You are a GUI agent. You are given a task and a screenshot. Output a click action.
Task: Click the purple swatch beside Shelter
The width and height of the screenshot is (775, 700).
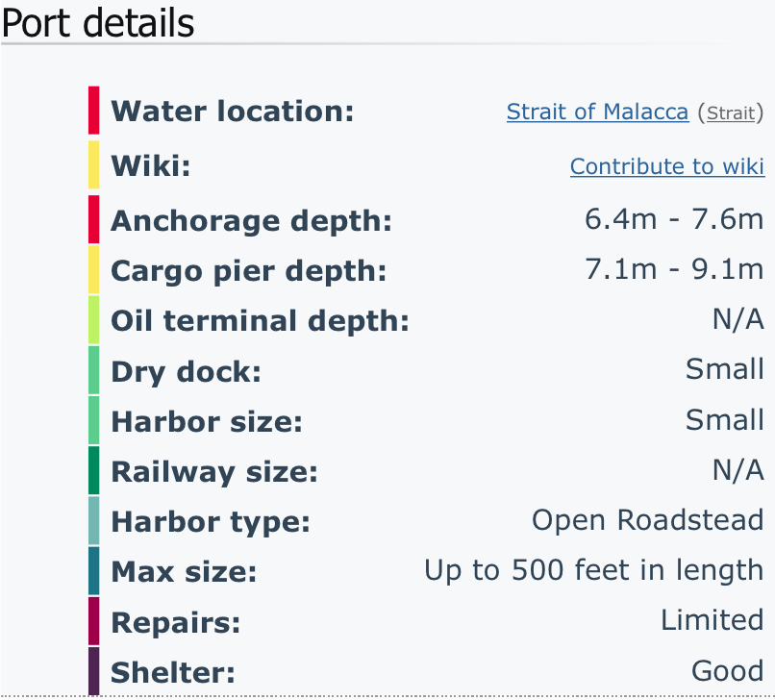coord(94,671)
